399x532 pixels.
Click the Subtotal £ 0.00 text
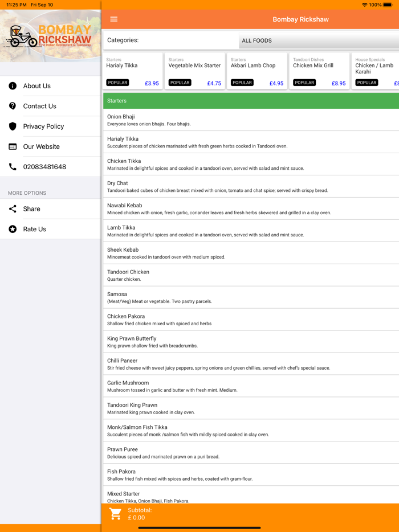click(x=140, y=514)
